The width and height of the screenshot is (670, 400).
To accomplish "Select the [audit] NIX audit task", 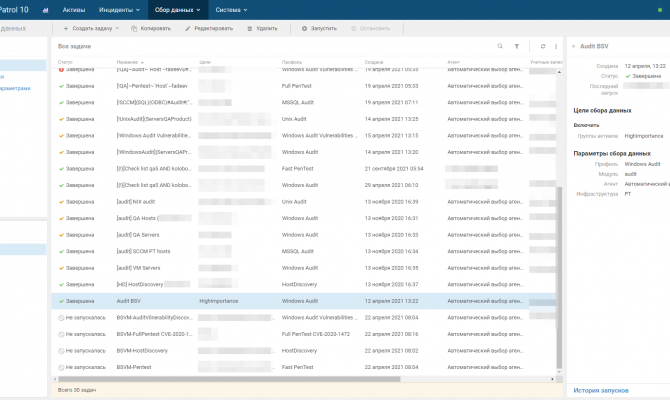I will click(135, 202).
